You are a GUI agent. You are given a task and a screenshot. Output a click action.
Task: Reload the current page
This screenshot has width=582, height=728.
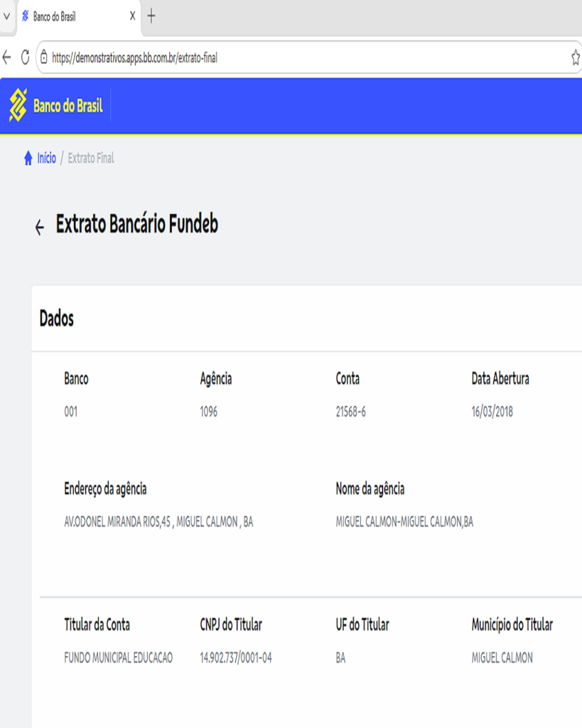25,58
